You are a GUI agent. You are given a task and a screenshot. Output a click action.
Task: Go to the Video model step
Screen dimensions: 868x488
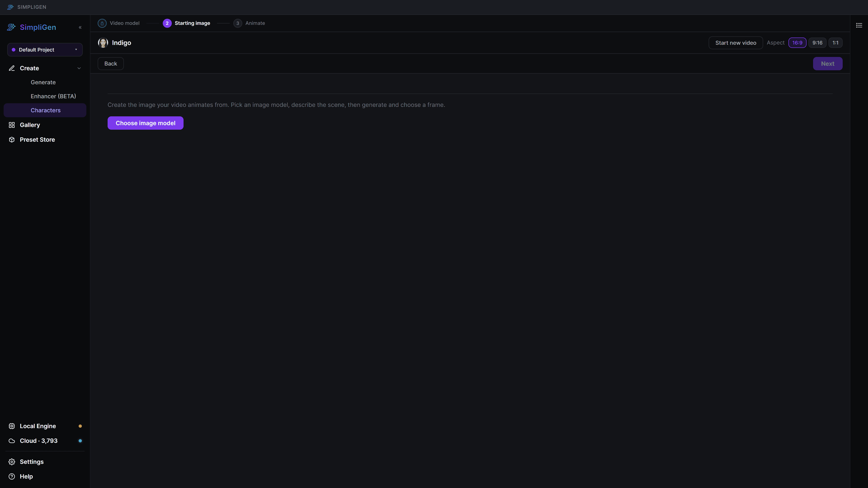(119, 23)
